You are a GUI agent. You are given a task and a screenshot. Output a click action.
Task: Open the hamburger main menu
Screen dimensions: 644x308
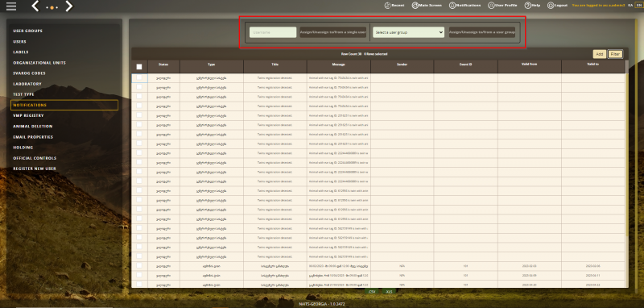coord(11,6)
